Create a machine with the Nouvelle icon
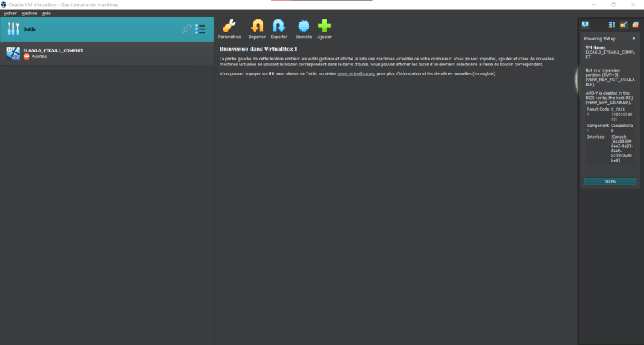Image resolution: width=644 pixels, height=345 pixels. click(304, 26)
